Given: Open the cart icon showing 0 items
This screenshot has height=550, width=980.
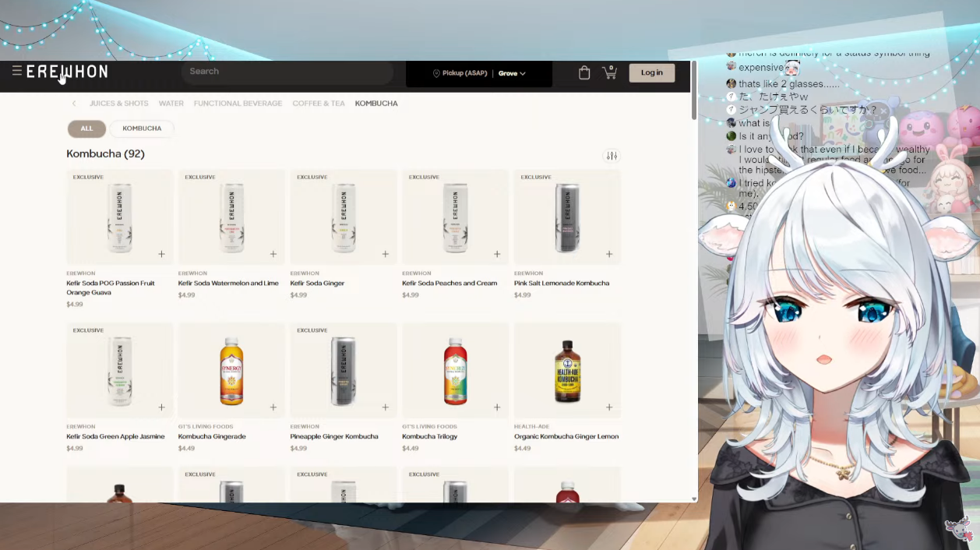Looking at the screenshot, I should [x=609, y=72].
